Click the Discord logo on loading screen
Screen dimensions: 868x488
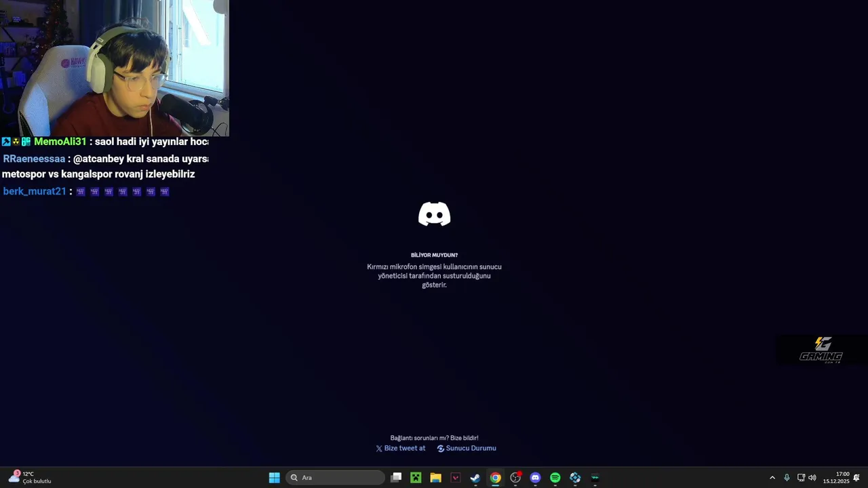(x=434, y=213)
